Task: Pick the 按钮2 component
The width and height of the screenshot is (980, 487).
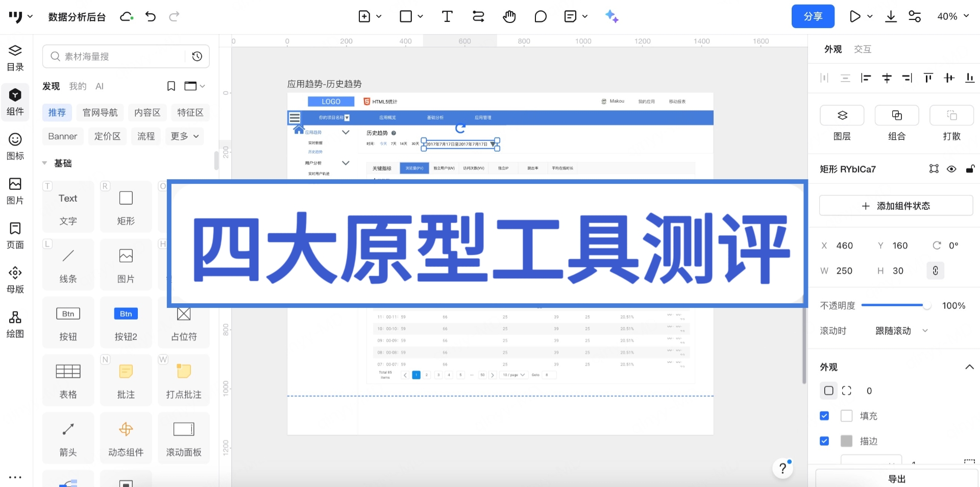Action: (126, 323)
